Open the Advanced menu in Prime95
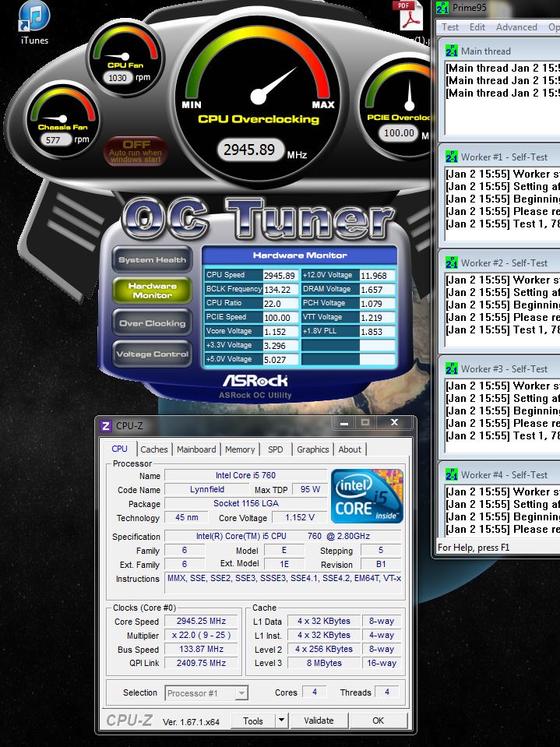Viewport: 560px width, 747px height. point(516,27)
